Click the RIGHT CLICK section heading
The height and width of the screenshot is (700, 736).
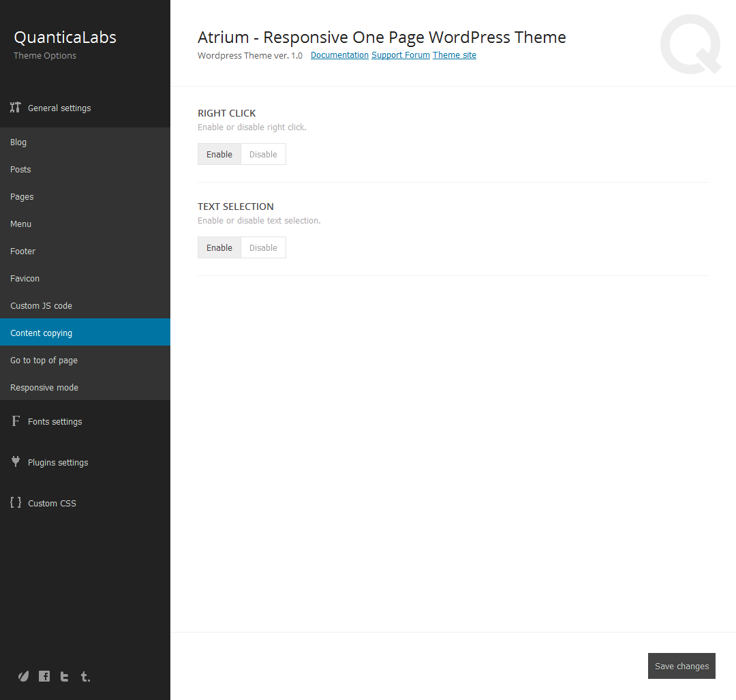227,113
